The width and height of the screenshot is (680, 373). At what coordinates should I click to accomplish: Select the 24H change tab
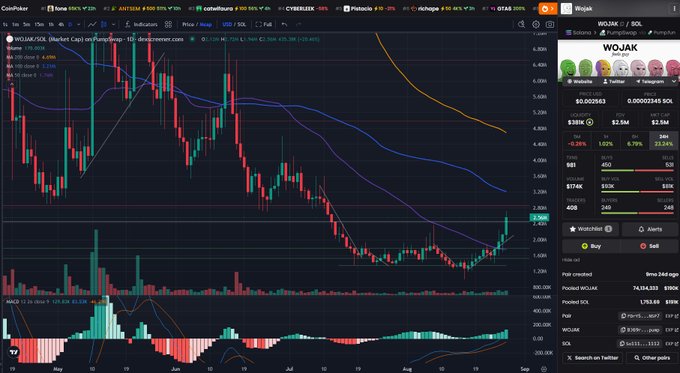click(x=663, y=141)
